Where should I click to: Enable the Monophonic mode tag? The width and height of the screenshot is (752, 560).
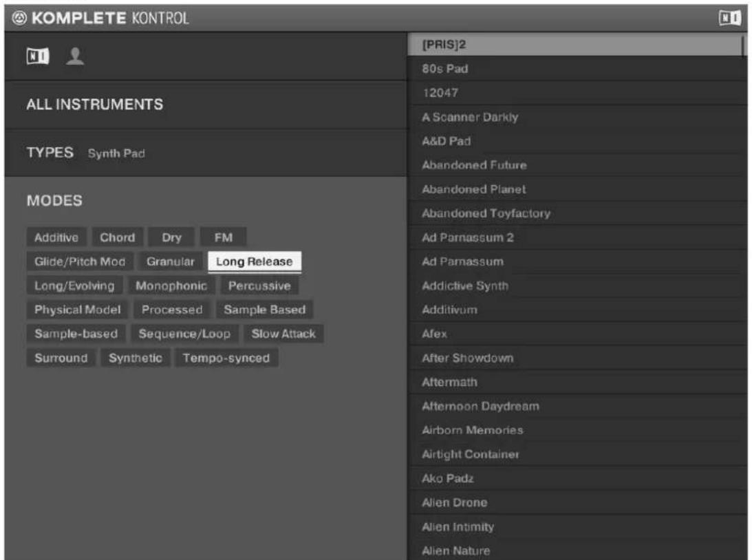tap(171, 286)
